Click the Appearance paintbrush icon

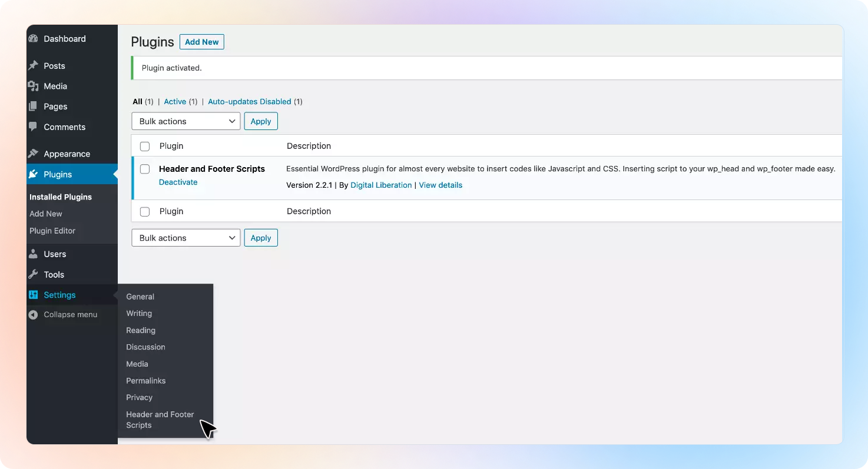click(33, 154)
